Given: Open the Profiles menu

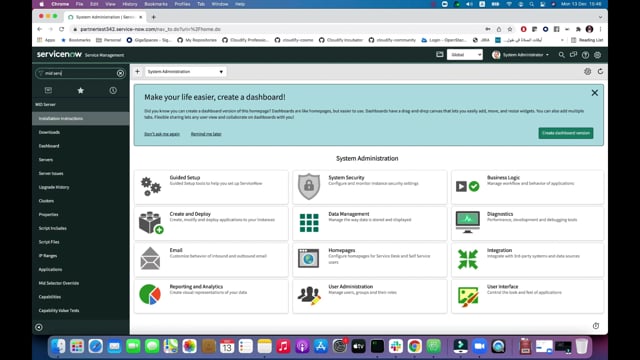Looking at the screenshot, I should pos(182,4).
